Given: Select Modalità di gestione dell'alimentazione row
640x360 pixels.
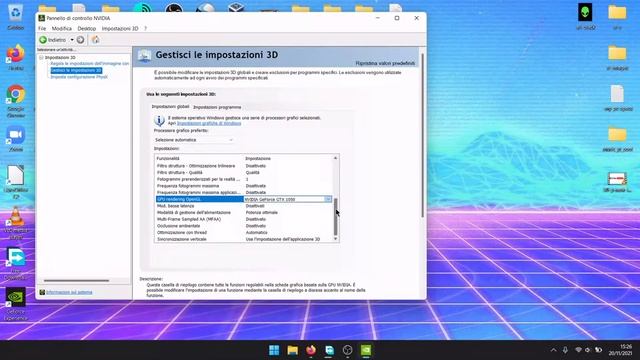Looking at the screenshot, I should 244,212.
